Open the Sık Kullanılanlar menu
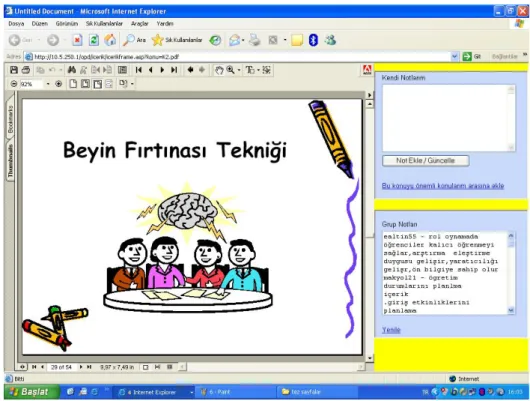Screen dimensions: 530x401 click(x=104, y=24)
